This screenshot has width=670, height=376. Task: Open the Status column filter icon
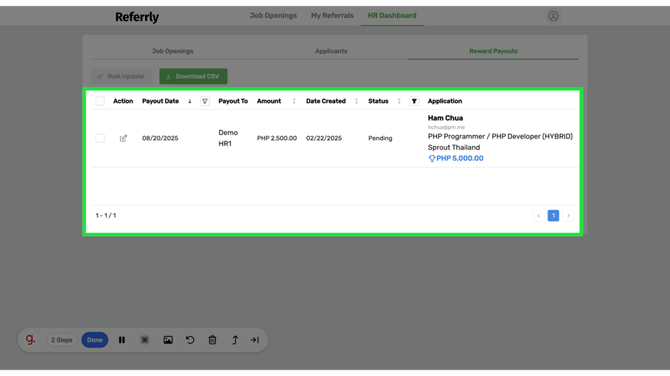pos(414,101)
